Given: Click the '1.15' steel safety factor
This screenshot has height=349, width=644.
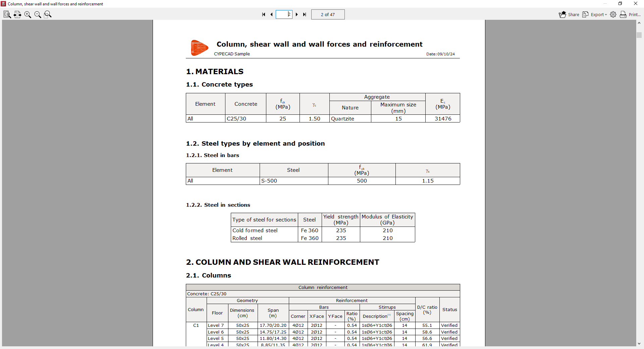Looking at the screenshot, I should point(428,181).
